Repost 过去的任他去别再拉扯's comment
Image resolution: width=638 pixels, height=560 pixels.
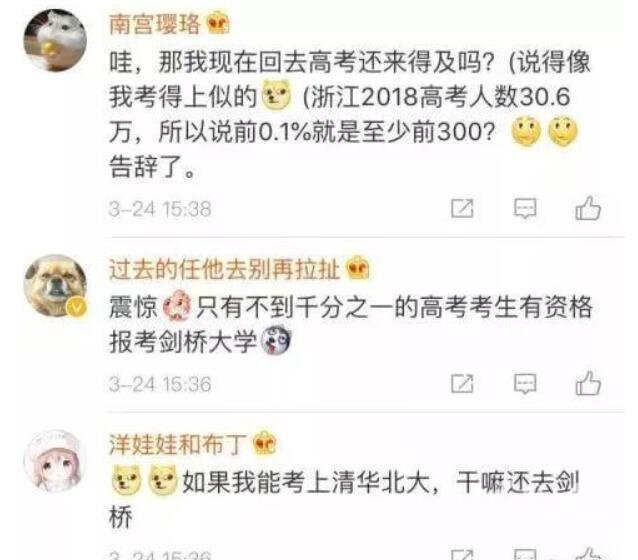[x=462, y=383]
